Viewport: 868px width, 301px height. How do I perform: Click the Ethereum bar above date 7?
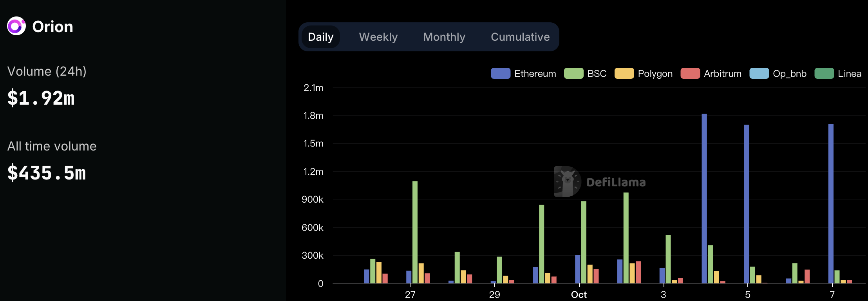click(x=831, y=204)
